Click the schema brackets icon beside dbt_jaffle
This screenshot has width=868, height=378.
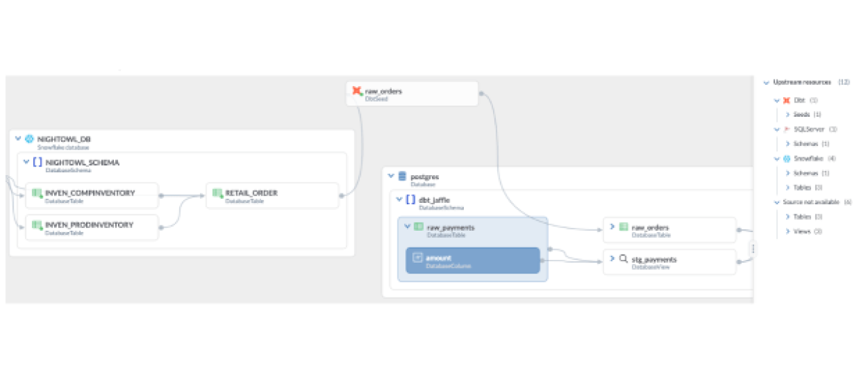(410, 200)
